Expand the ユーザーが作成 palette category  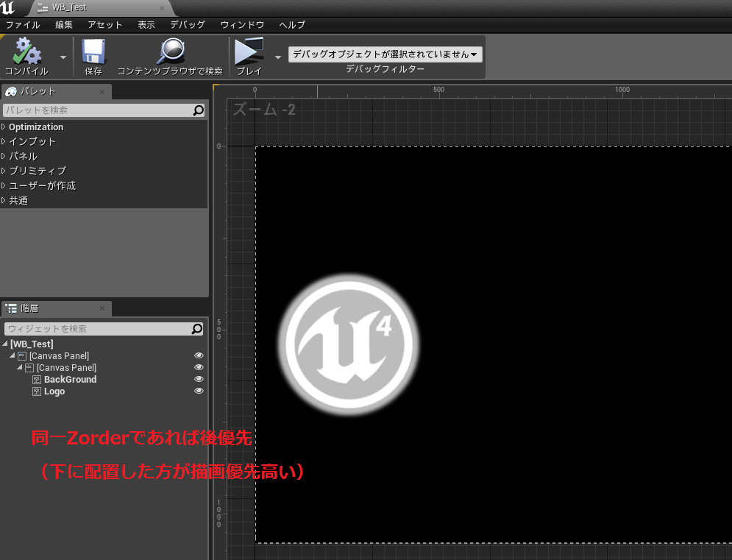[x=3, y=185]
